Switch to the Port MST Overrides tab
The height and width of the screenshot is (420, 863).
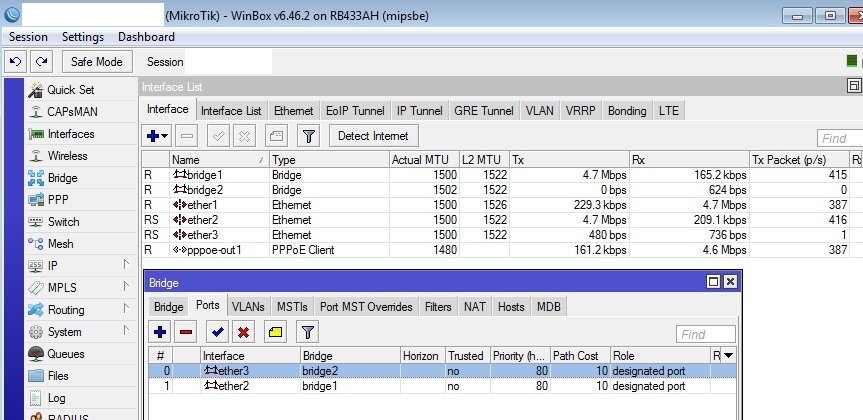point(366,307)
